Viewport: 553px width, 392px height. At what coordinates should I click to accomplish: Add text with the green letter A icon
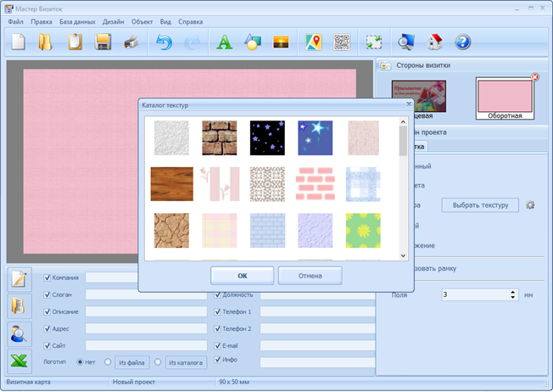click(224, 42)
